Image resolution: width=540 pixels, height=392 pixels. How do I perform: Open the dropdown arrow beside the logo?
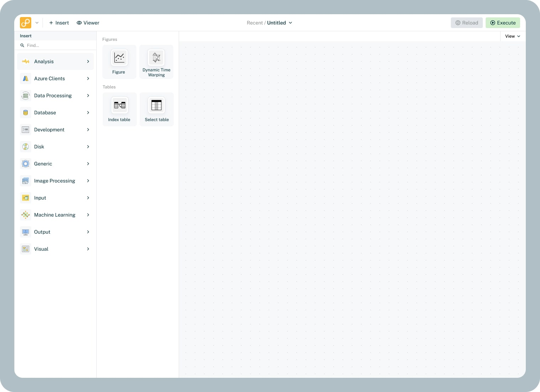pos(37,23)
